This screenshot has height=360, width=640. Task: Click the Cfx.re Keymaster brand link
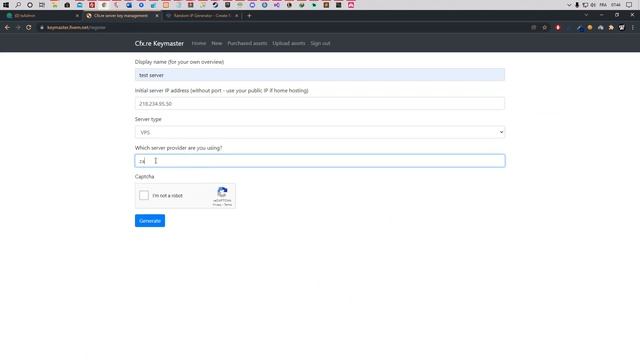159,43
